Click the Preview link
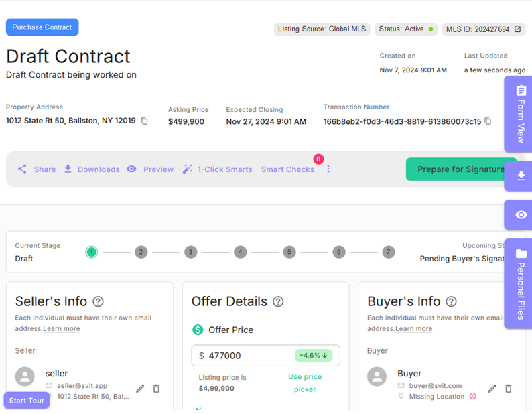Image resolution: width=532 pixels, height=414 pixels. [158, 169]
